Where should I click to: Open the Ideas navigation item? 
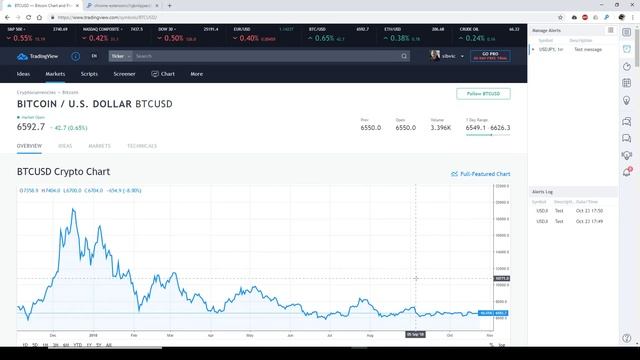(23, 74)
